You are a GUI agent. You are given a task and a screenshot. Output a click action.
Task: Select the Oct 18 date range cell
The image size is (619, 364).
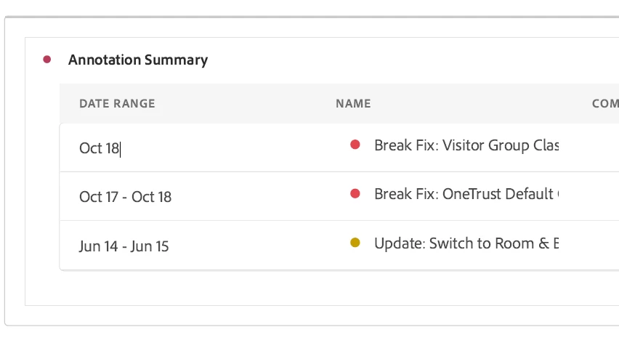tap(100, 148)
